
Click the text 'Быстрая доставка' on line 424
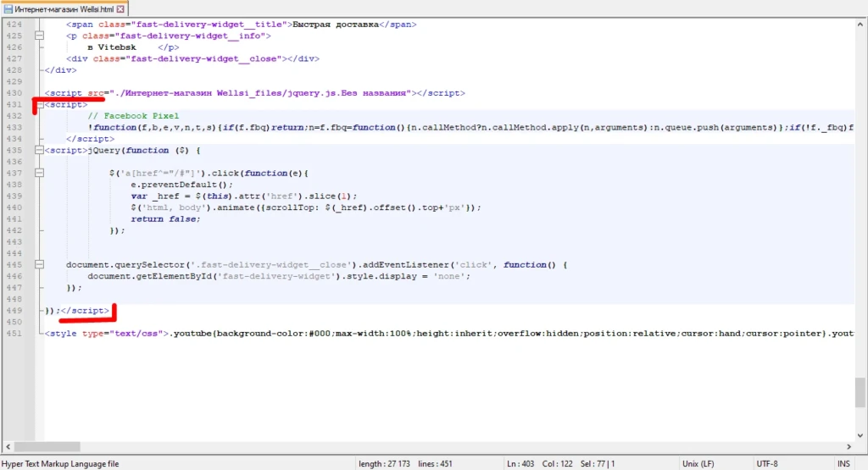(x=336, y=25)
